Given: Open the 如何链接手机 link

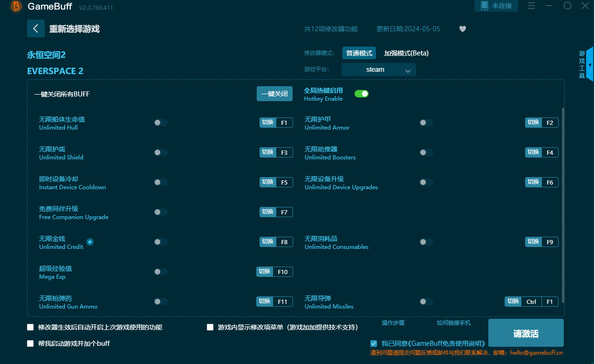Looking at the screenshot, I should click(454, 323).
